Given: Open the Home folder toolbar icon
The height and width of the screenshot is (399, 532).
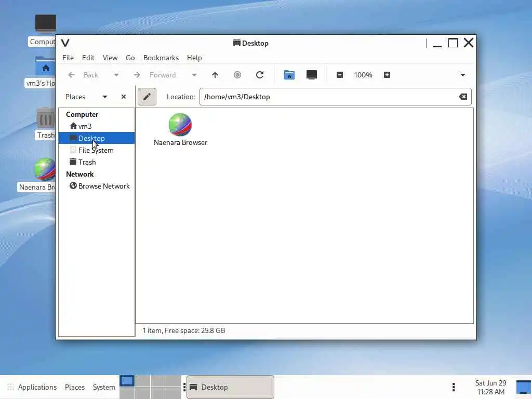Looking at the screenshot, I should coord(289,75).
